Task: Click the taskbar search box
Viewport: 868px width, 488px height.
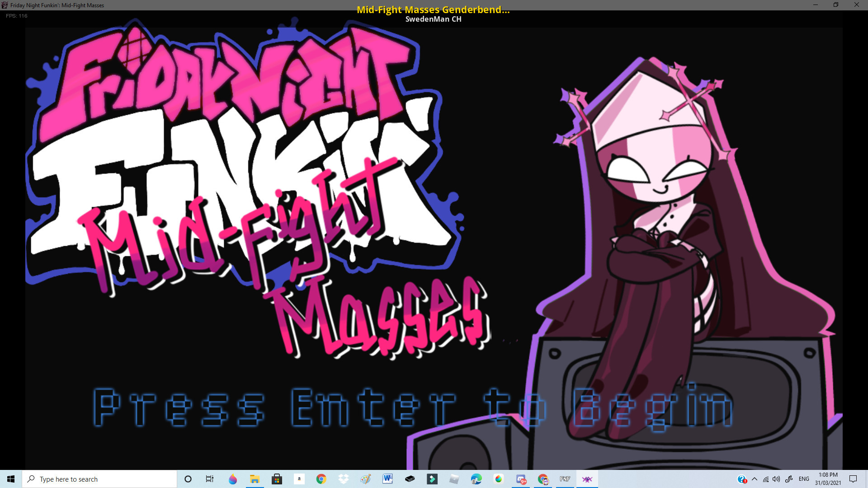Action: click(x=99, y=479)
